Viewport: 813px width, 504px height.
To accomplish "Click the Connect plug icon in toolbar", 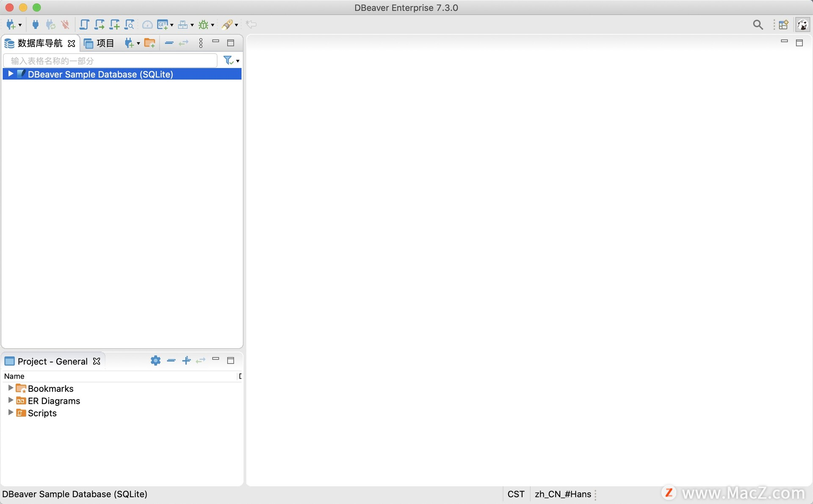I will [x=36, y=25].
